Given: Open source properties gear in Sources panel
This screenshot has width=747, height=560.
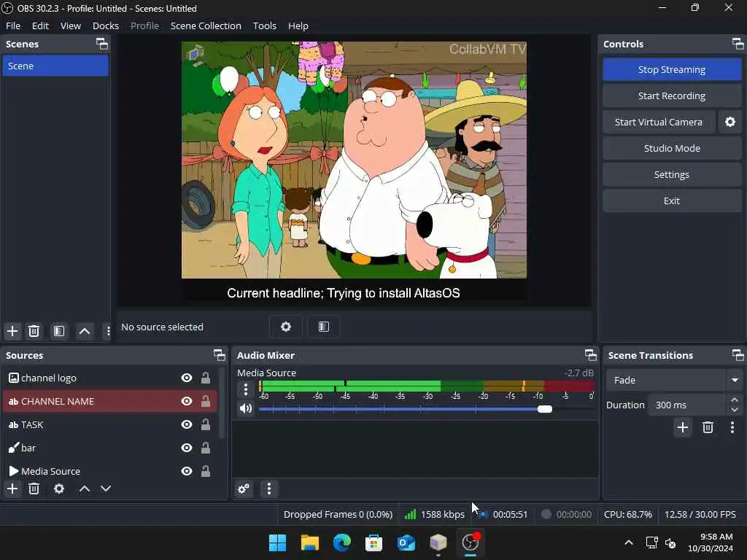Looking at the screenshot, I should 59,489.
